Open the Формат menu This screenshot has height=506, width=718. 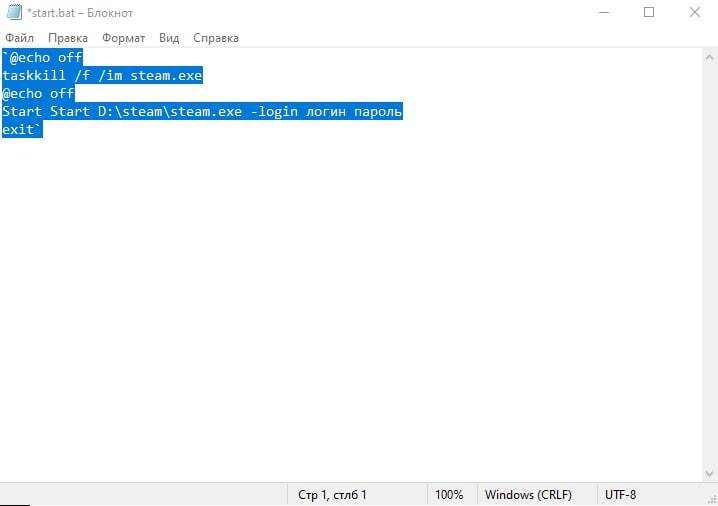click(123, 38)
